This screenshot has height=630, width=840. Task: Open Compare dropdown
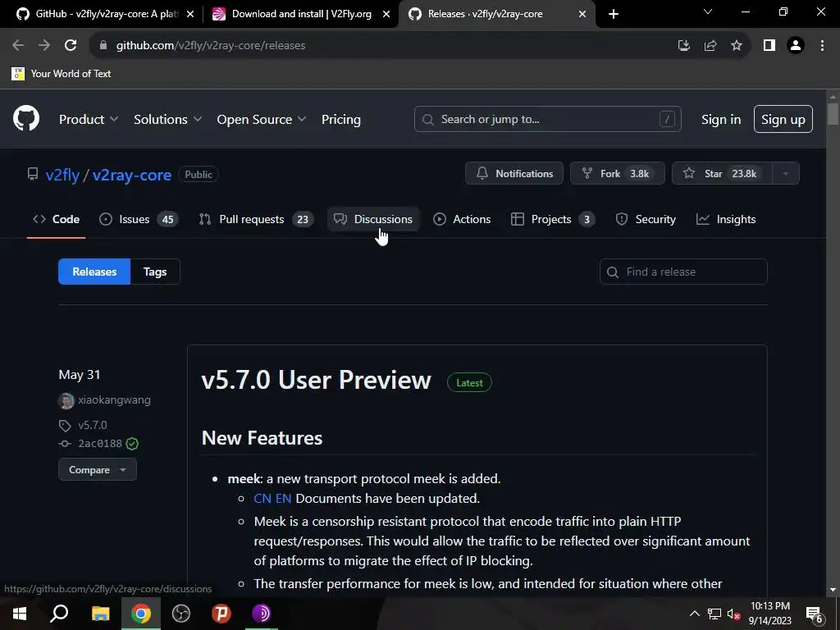98,470
